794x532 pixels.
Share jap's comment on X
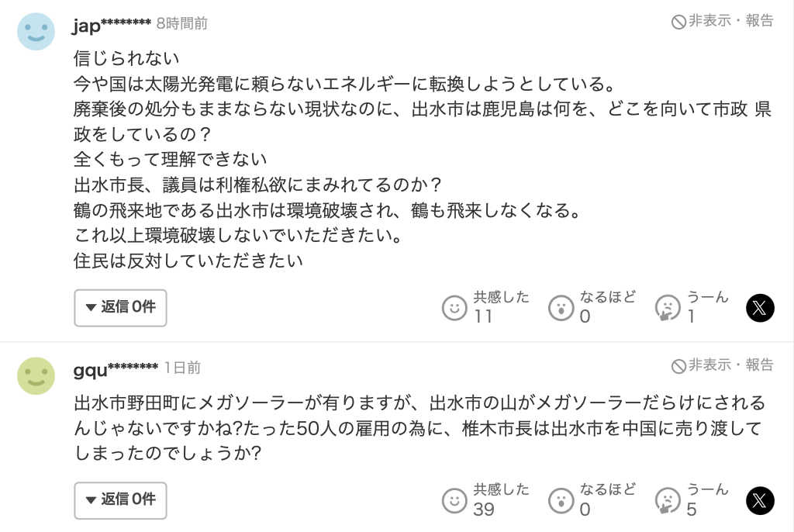tap(760, 308)
